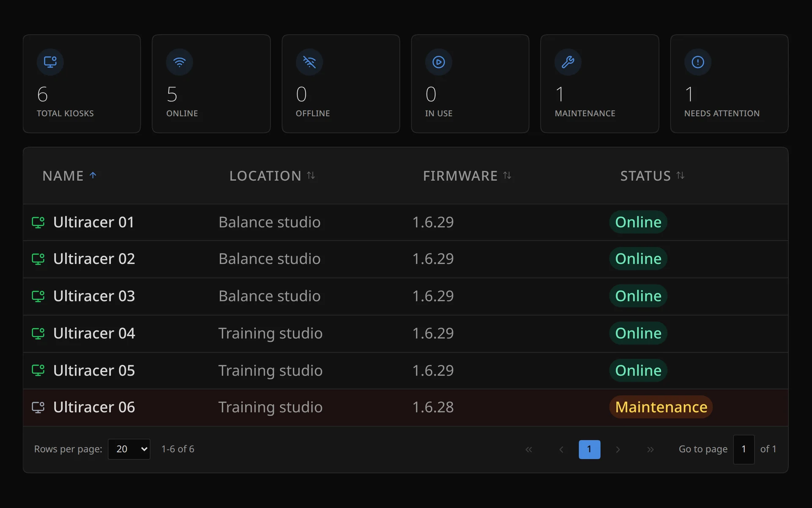
Task: Open the Ultiracer 01 row
Action: (x=406, y=223)
